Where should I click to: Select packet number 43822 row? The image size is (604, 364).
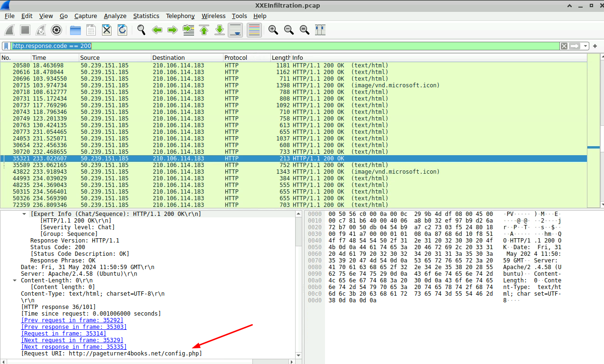tap(293, 172)
